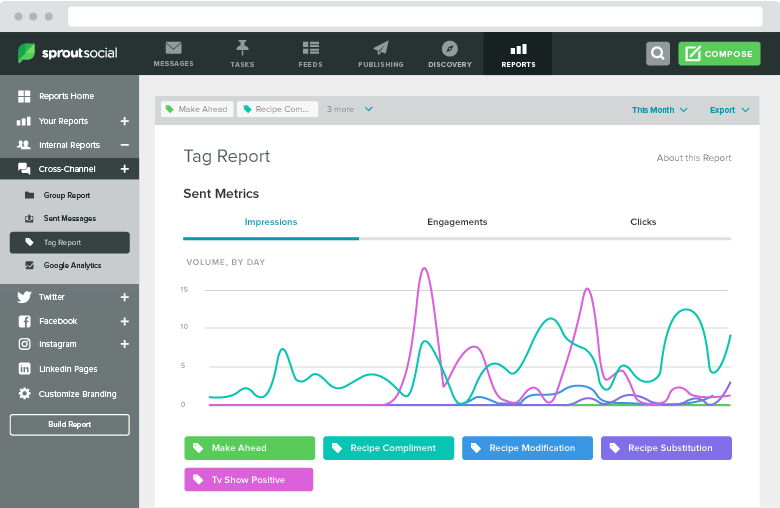
Task: Expand the 3 more tags chevron
Action: click(x=369, y=109)
